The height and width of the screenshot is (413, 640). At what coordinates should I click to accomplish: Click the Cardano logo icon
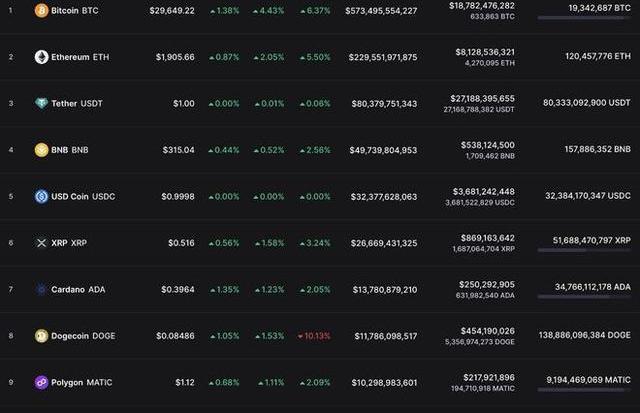(x=41, y=290)
